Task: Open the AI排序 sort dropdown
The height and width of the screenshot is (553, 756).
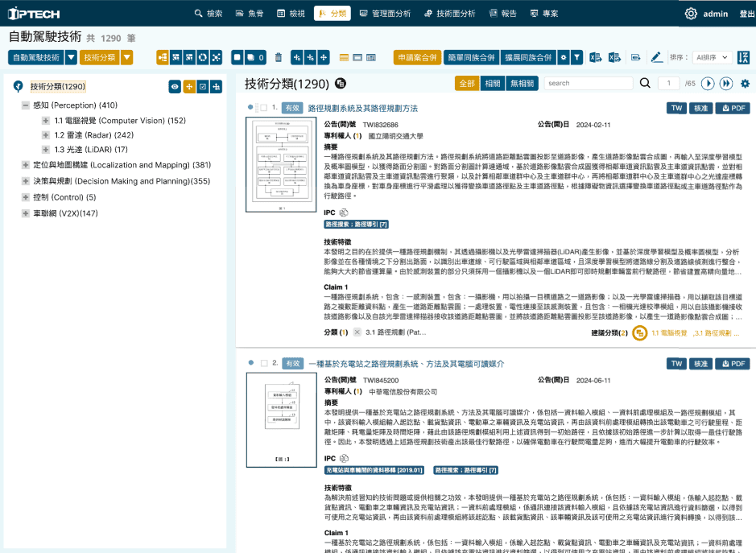Action: pos(712,57)
